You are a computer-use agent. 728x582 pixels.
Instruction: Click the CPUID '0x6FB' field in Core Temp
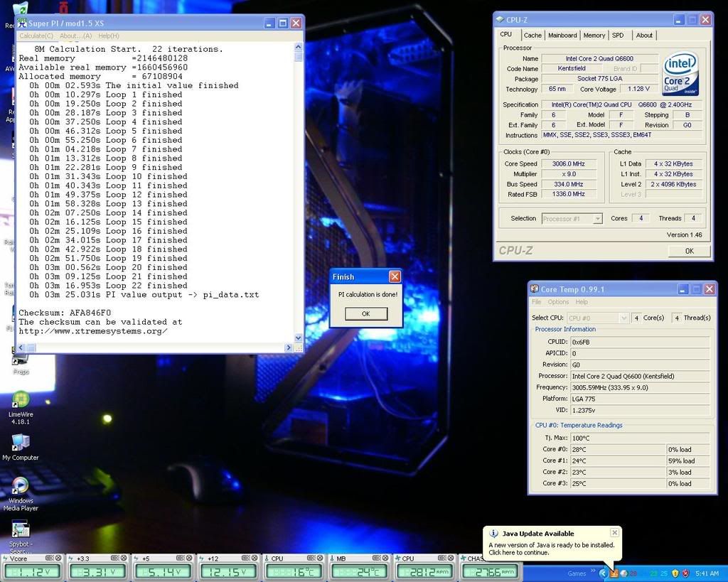[640, 342]
